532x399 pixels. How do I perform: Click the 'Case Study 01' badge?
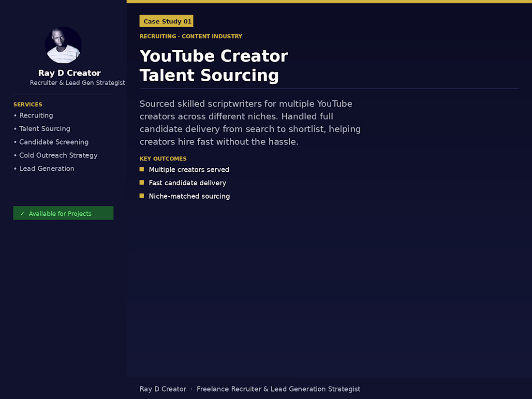(x=166, y=21)
